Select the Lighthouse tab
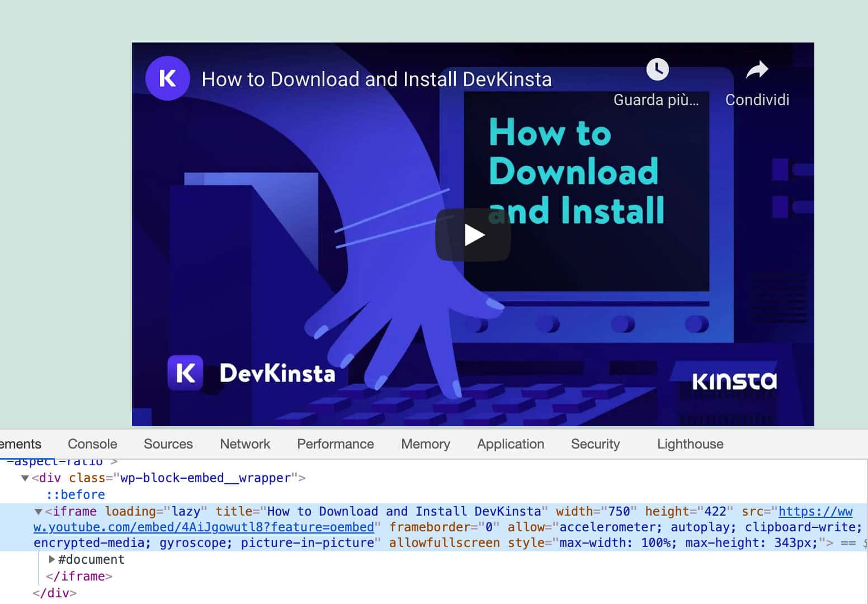Image resolution: width=868 pixels, height=604 pixels. [x=690, y=444]
